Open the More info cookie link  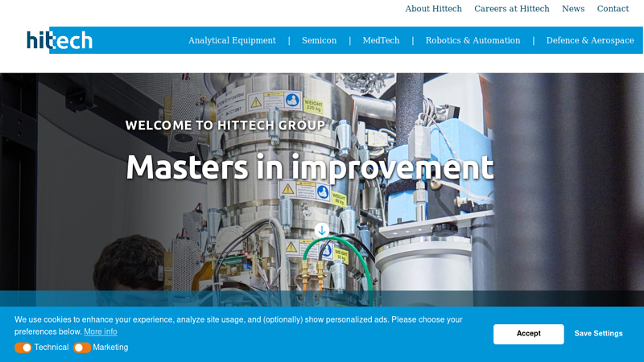[x=101, y=331]
